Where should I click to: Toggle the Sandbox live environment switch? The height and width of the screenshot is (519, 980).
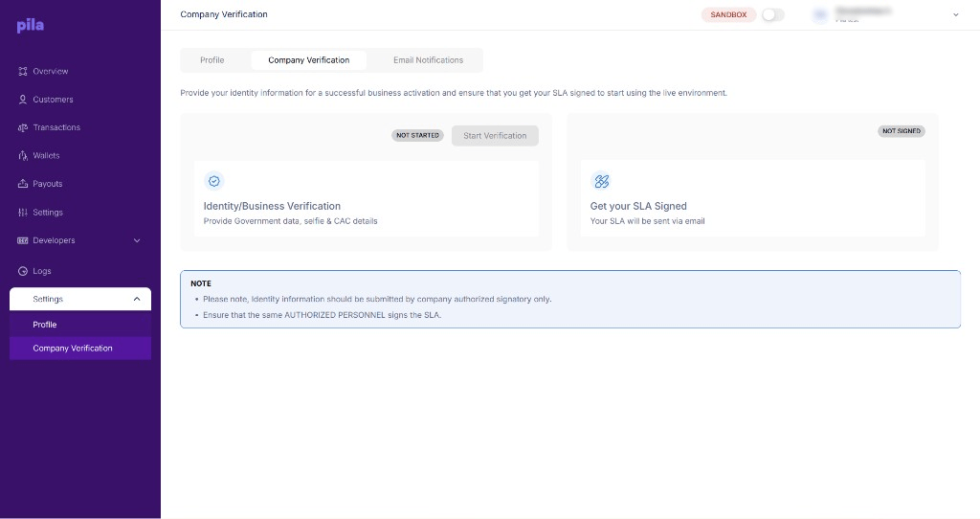point(773,14)
